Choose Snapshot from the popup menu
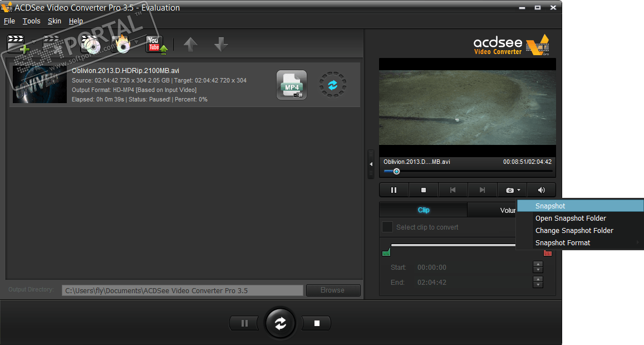The width and height of the screenshot is (644, 345). [x=580, y=206]
